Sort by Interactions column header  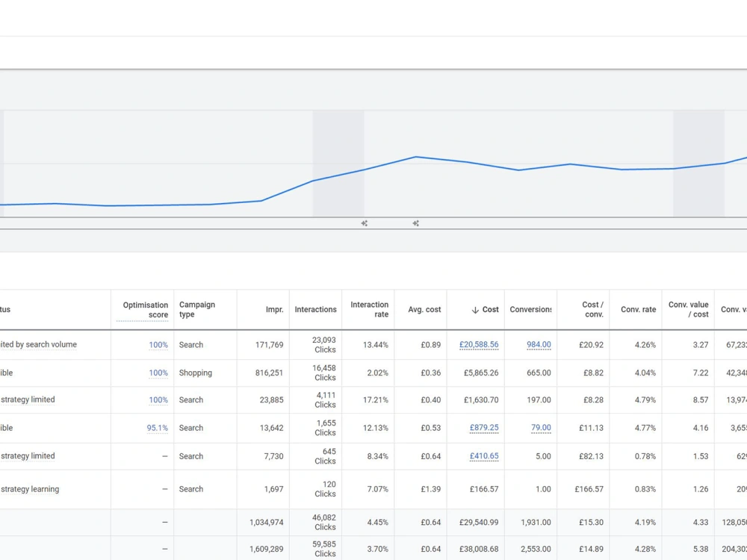point(315,310)
